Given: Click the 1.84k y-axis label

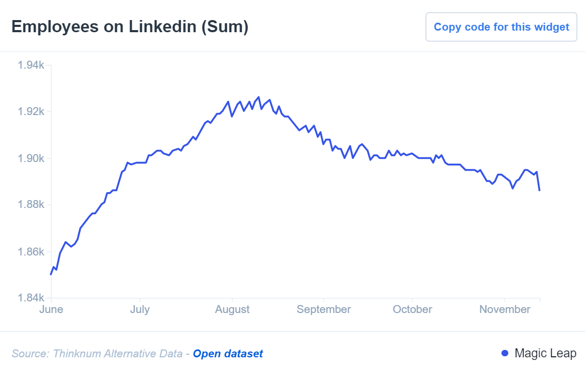Looking at the screenshot, I should tap(31, 298).
